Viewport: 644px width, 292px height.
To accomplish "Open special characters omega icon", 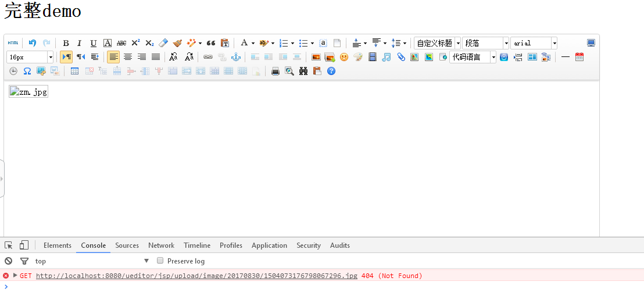I will click(x=27, y=71).
